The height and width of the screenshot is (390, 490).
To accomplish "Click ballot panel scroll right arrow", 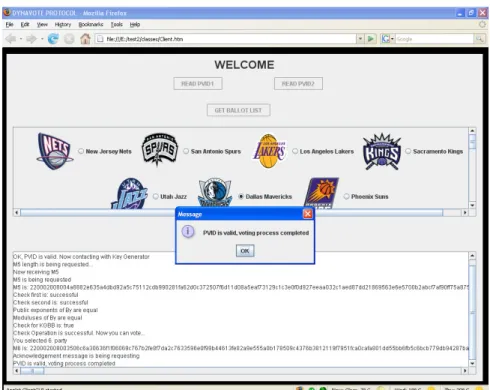I will [465, 212].
